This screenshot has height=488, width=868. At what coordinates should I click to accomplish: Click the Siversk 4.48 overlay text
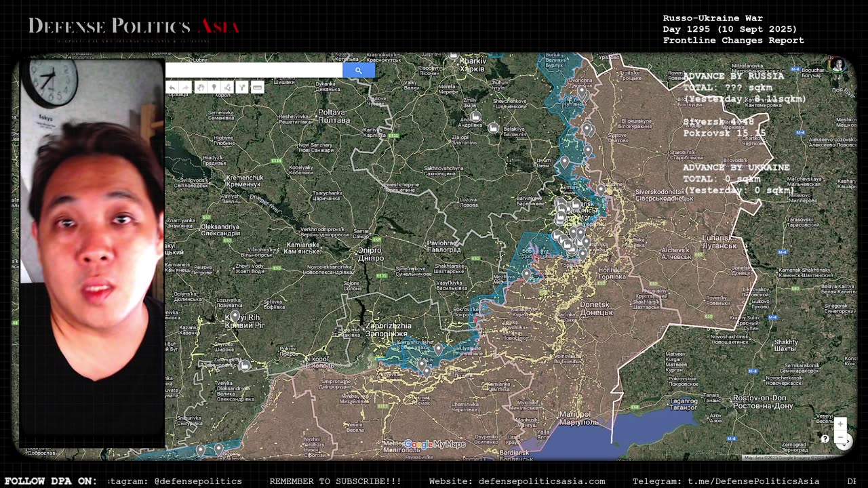click(x=718, y=122)
